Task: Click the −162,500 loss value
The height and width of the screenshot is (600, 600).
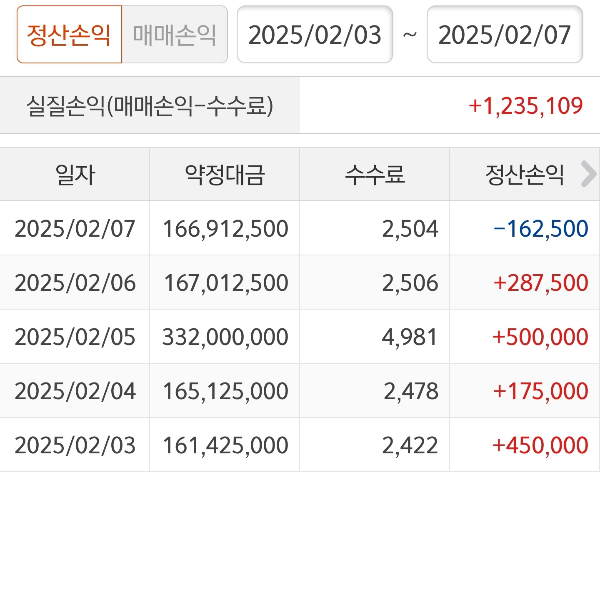Action: tap(541, 229)
